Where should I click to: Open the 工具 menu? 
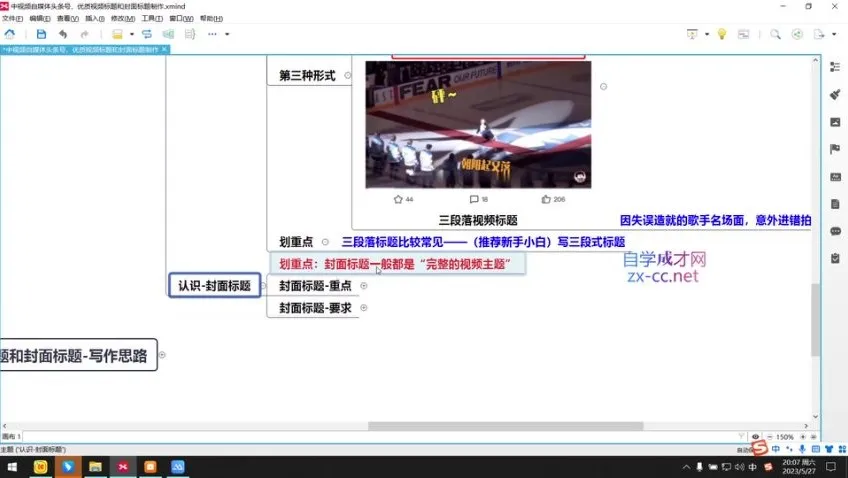(152, 18)
